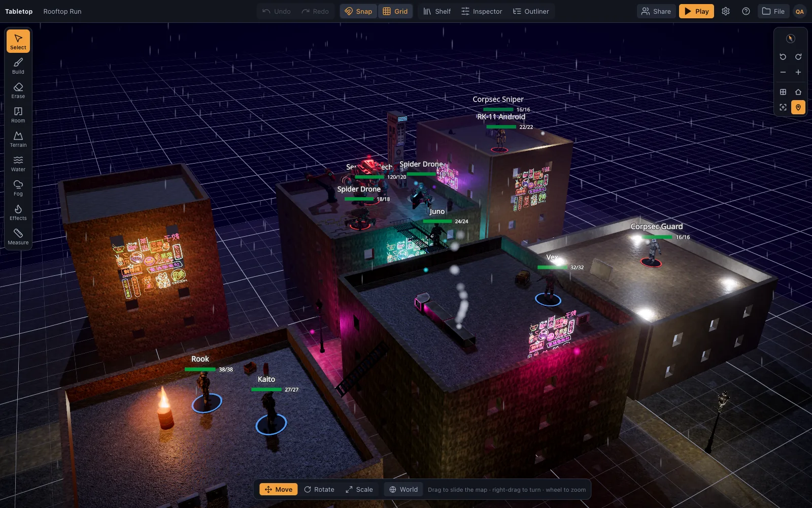Open the Effects tool
This screenshot has height=508, width=812.
(18, 212)
